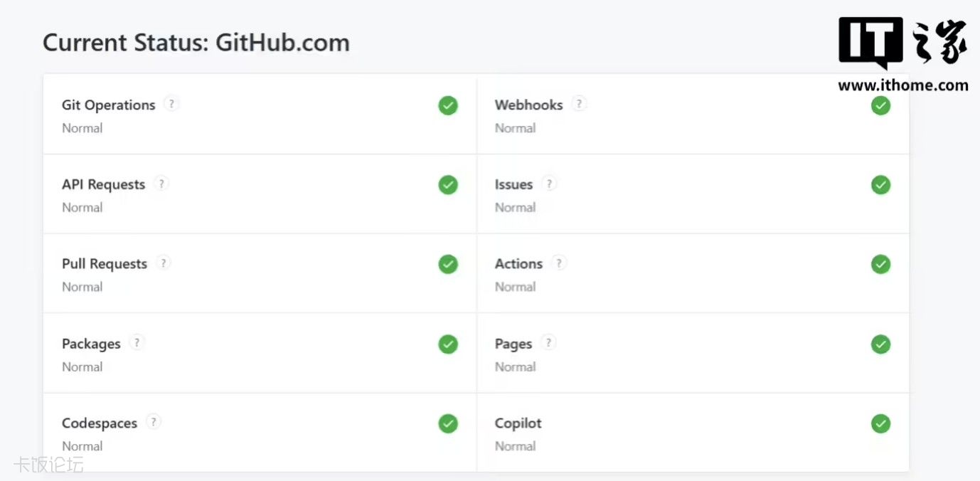Click the Normal status under Issues

coord(515,208)
